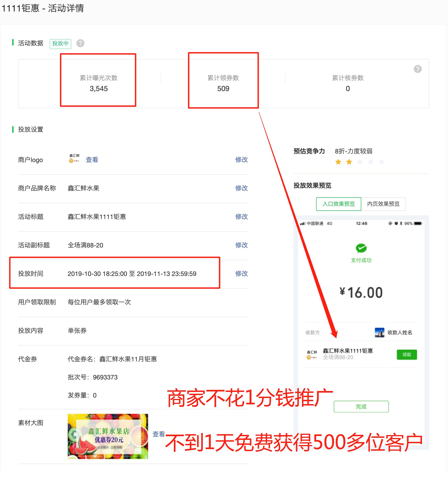
Task: Click 修改 for 活动副标题 row
Action: pyautogui.click(x=241, y=245)
